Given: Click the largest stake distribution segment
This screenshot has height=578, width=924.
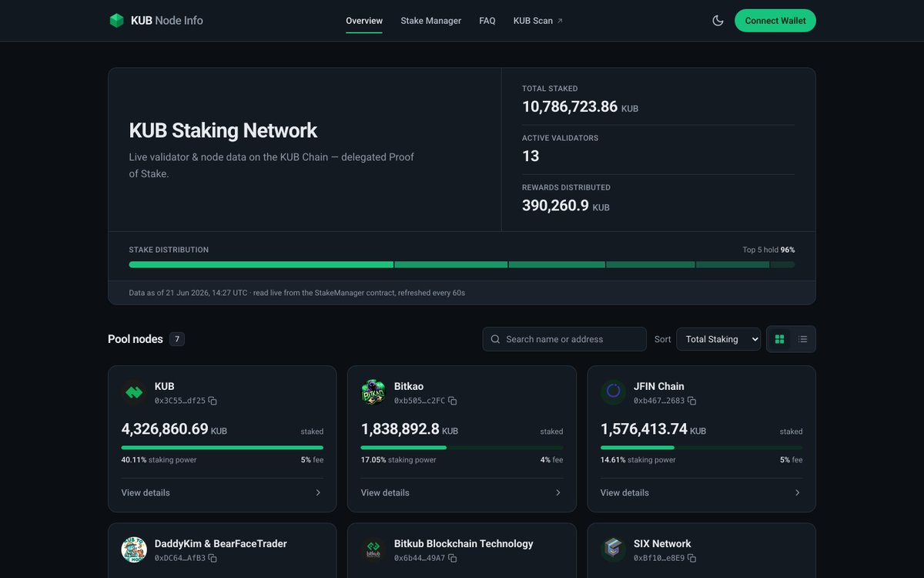Looking at the screenshot, I should (261, 264).
